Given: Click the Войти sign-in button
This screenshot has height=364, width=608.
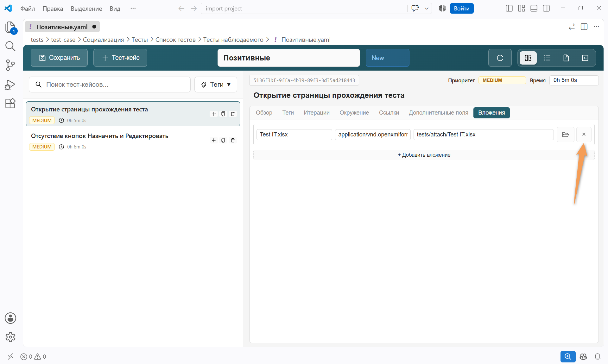Looking at the screenshot, I should (462, 9).
